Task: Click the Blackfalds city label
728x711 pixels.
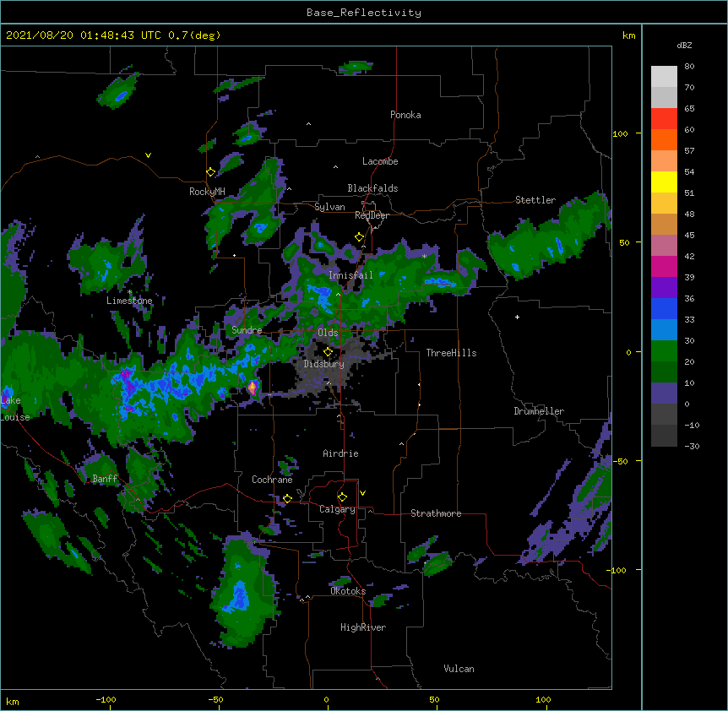Action: coord(372,188)
